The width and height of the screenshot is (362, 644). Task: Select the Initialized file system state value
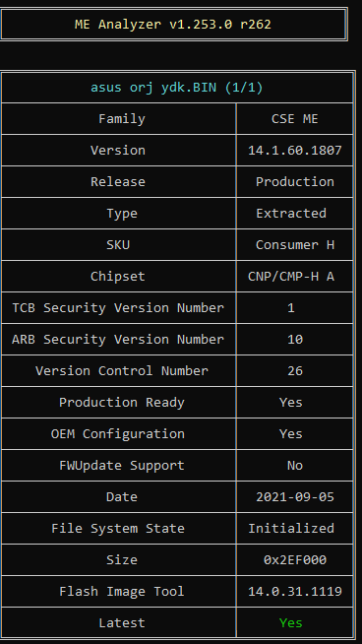(x=291, y=528)
